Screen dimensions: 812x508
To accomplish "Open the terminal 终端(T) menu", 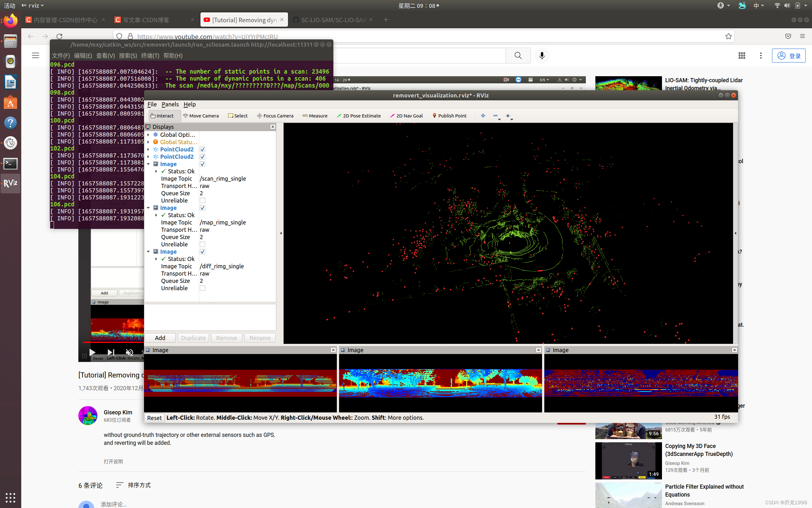I will point(150,56).
